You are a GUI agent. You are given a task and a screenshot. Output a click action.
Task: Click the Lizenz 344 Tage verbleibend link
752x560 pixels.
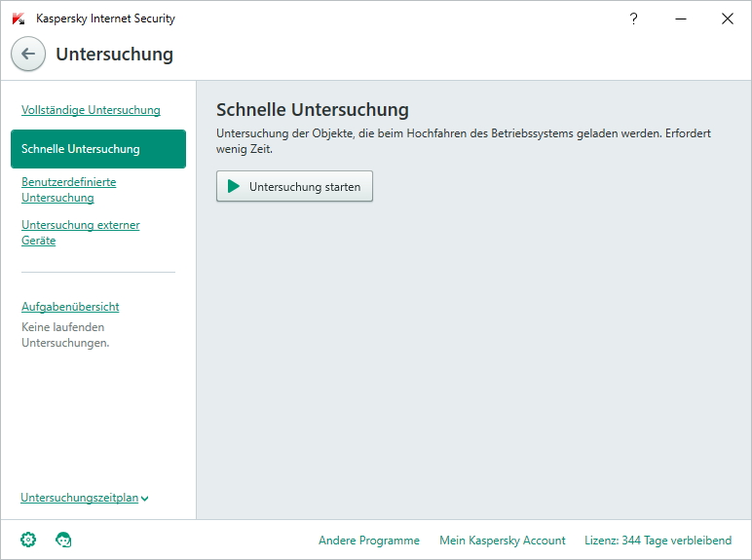[x=658, y=541]
